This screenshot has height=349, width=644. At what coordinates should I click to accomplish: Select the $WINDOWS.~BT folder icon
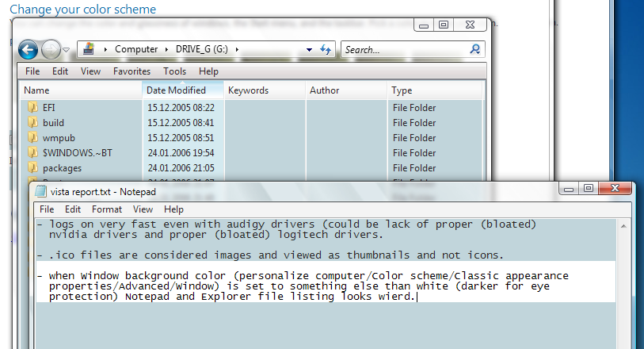[x=32, y=152]
